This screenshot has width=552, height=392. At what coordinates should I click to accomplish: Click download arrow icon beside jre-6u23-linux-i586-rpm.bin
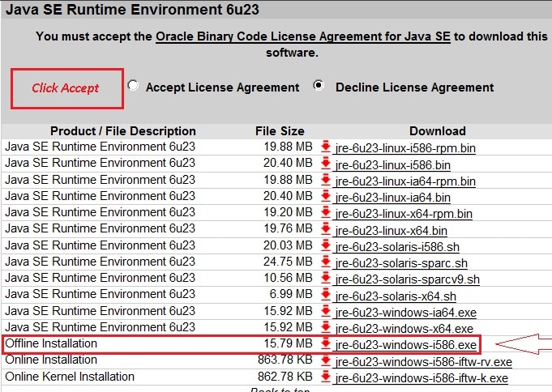click(x=326, y=147)
